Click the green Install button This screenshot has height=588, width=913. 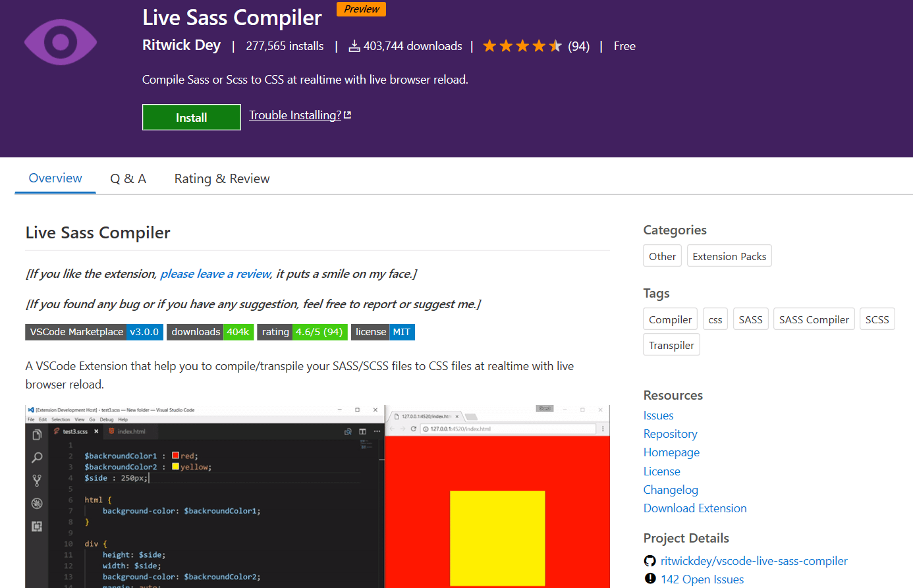click(x=191, y=117)
